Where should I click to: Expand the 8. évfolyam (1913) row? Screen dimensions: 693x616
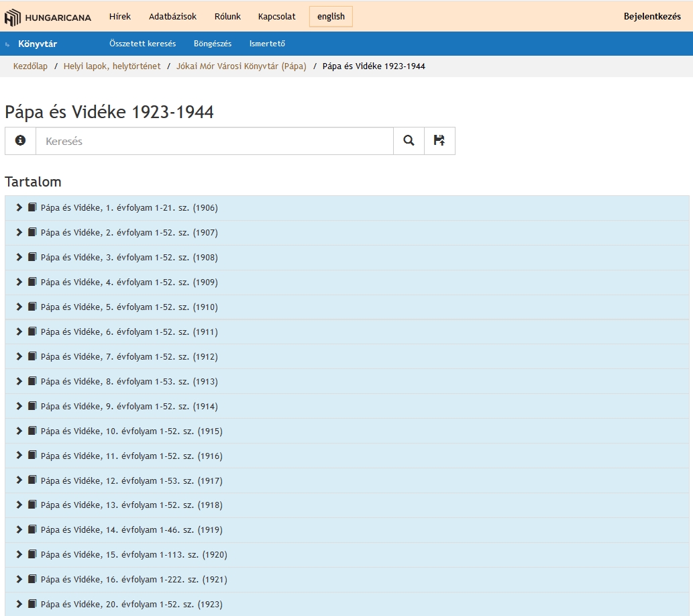click(x=19, y=380)
